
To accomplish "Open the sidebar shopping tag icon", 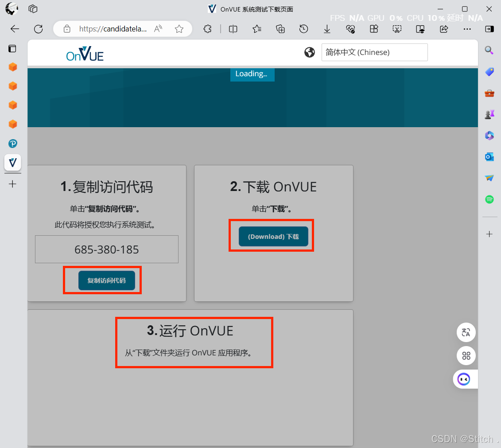I will 489,72.
